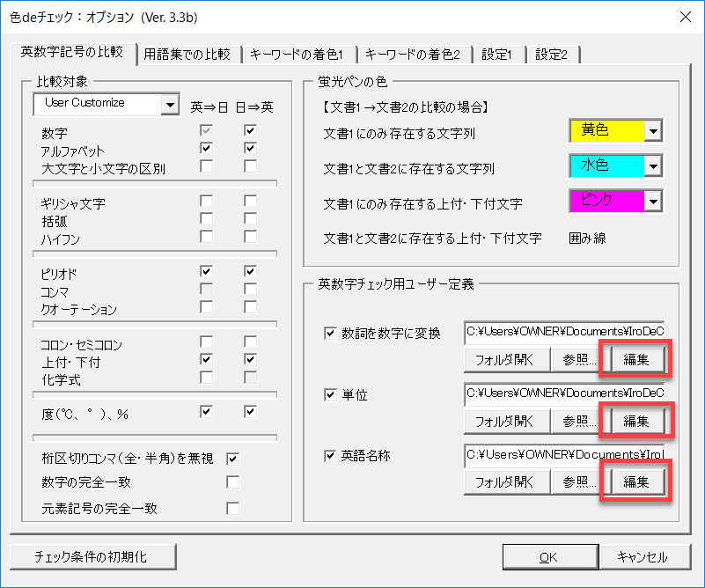The width and height of the screenshot is (705, 588).
Task: Enable 数字の完全一致 checkbox
Action: coord(233,482)
